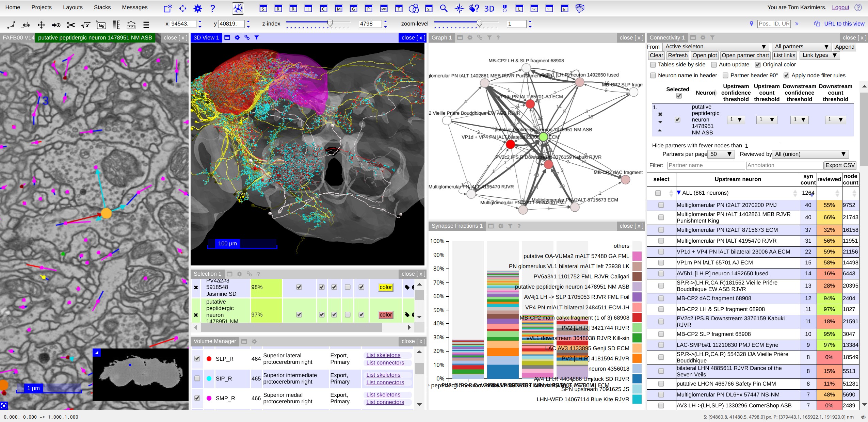The height and width of the screenshot is (422, 868).
Task: Open the Link types dropdown
Action: coord(819,55)
